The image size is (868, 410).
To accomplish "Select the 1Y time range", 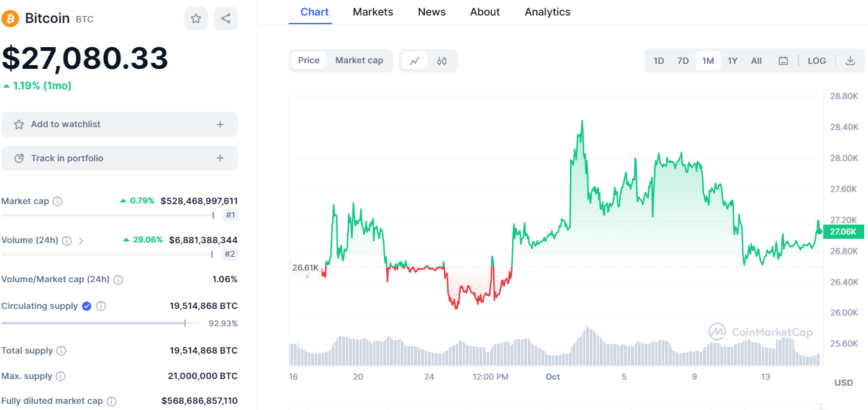I will 733,61.
